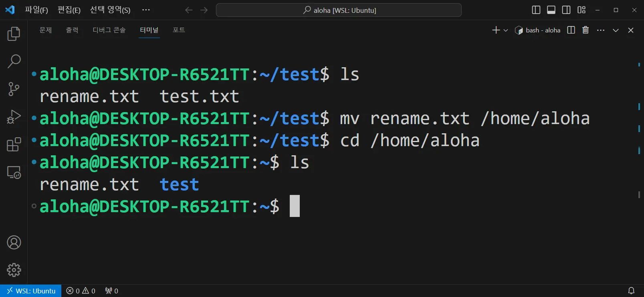
Task: Open Remote Explorer view
Action: pos(14,173)
